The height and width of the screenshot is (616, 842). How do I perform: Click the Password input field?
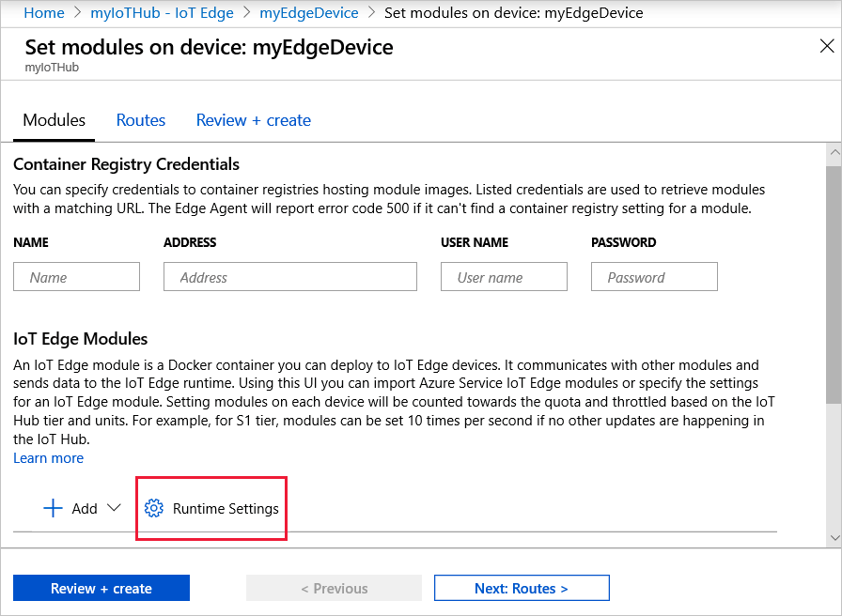tap(654, 276)
